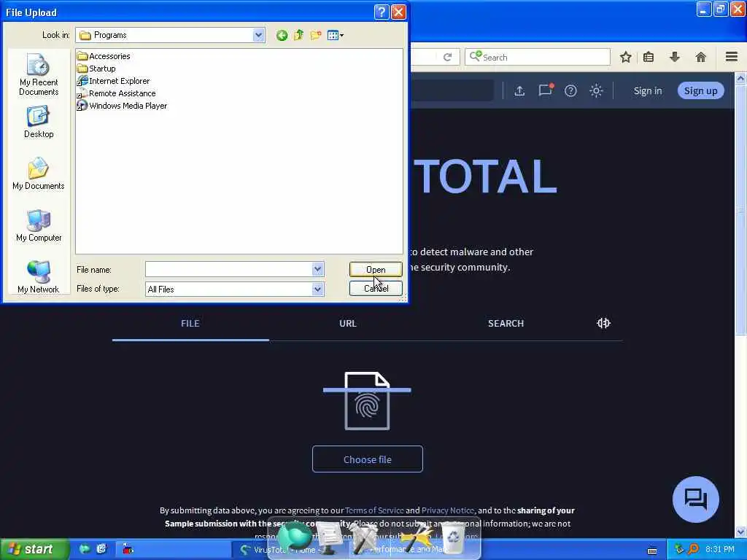Go to Firefox home page icon

click(701, 58)
